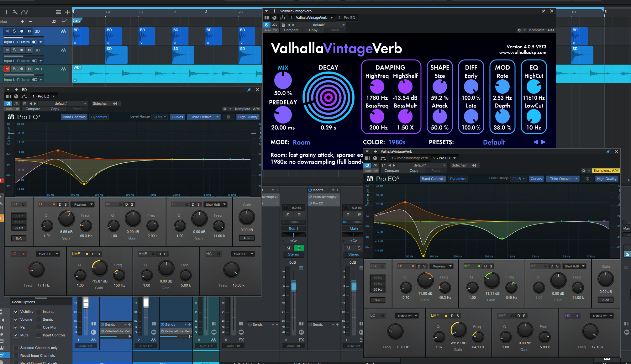Screen dimensions: 631x364
Task: Toggle the MF band enable in lower-right Pro EQ
Action: coord(479,266)
